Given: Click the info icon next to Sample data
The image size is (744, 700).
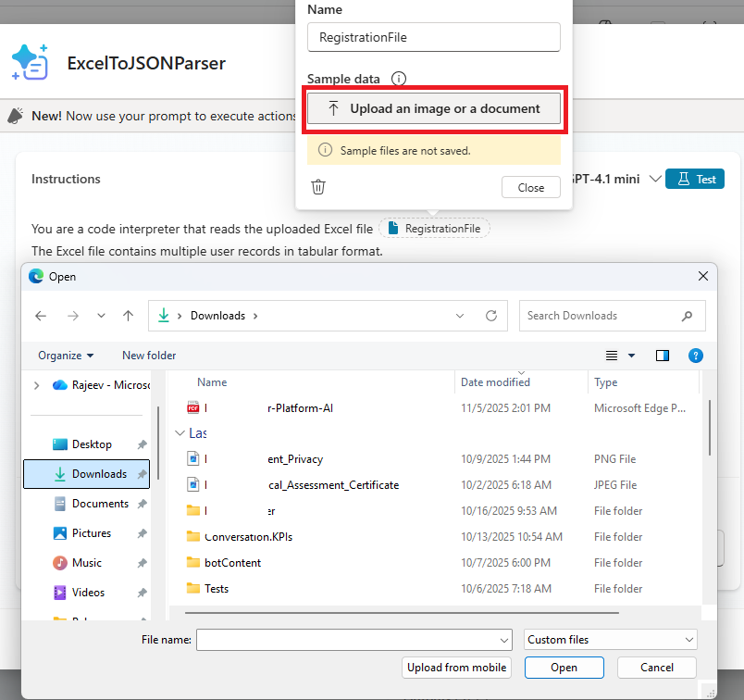Looking at the screenshot, I should click(x=398, y=79).
